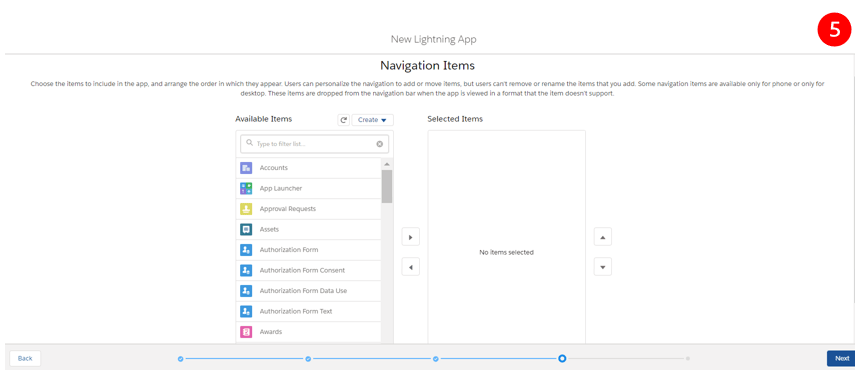Select Accounts in Available Items
The width and height of the screenshot is (860, 373).
[309, 168]
